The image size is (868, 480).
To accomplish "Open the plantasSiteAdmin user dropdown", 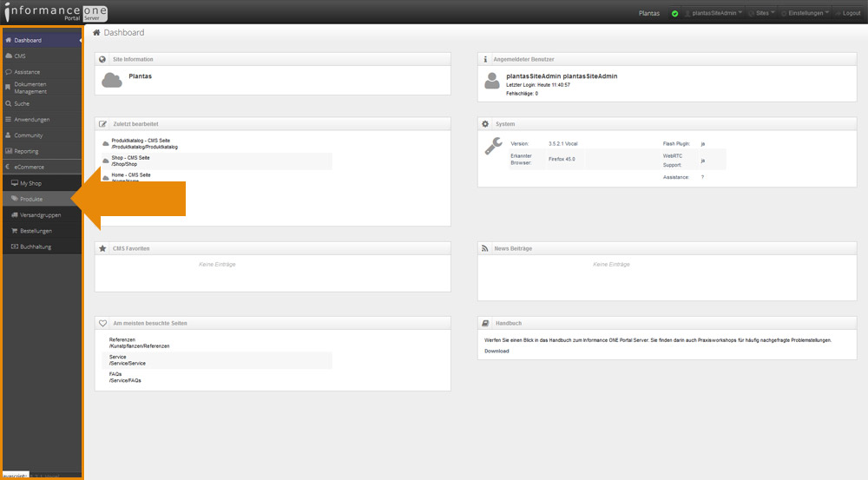I will coord(713,13).
